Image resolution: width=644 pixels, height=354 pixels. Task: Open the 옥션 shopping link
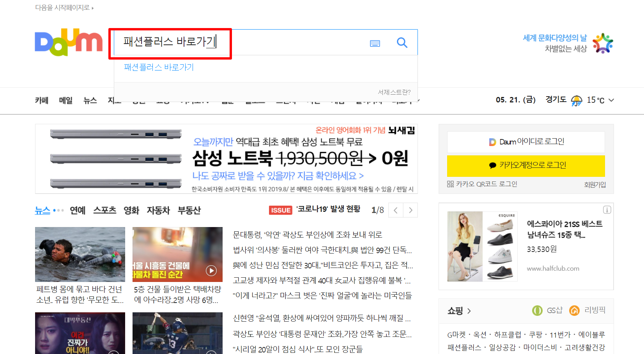pyautogui.click(x=480, y=335)
